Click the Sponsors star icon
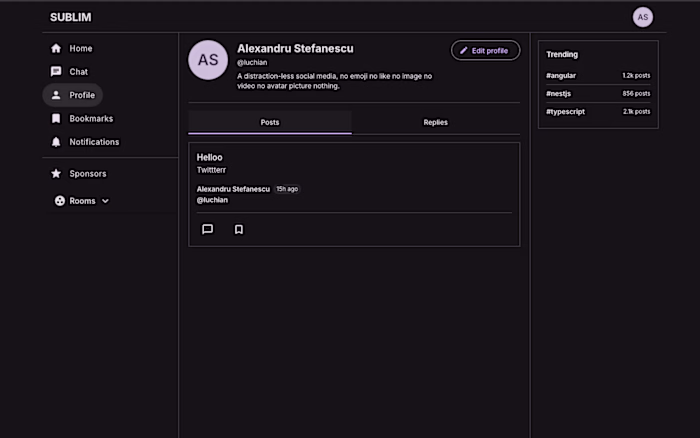This screenshot has height=438, width=700. 56,173
